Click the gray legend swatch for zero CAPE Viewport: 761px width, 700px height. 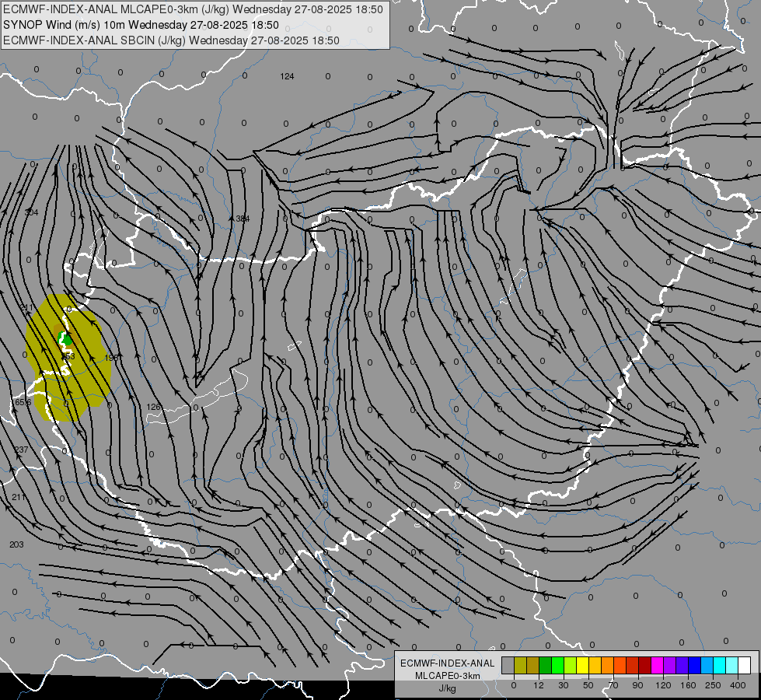pos(508,665)
